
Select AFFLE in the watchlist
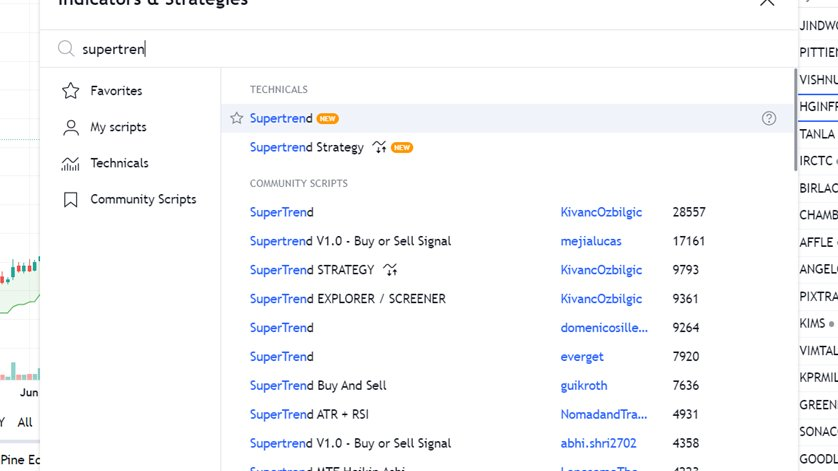(x=818, y=242)
